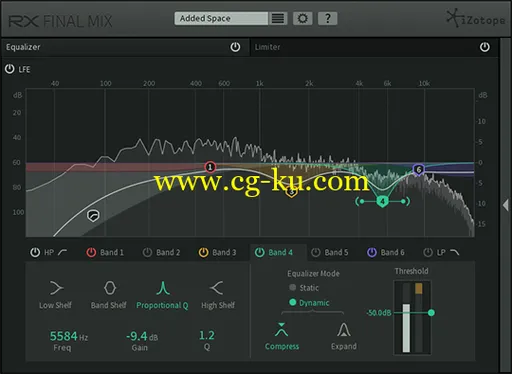Click the -50.0dB threshold value
Screen dimensions: 512x374
coord(379,313)
